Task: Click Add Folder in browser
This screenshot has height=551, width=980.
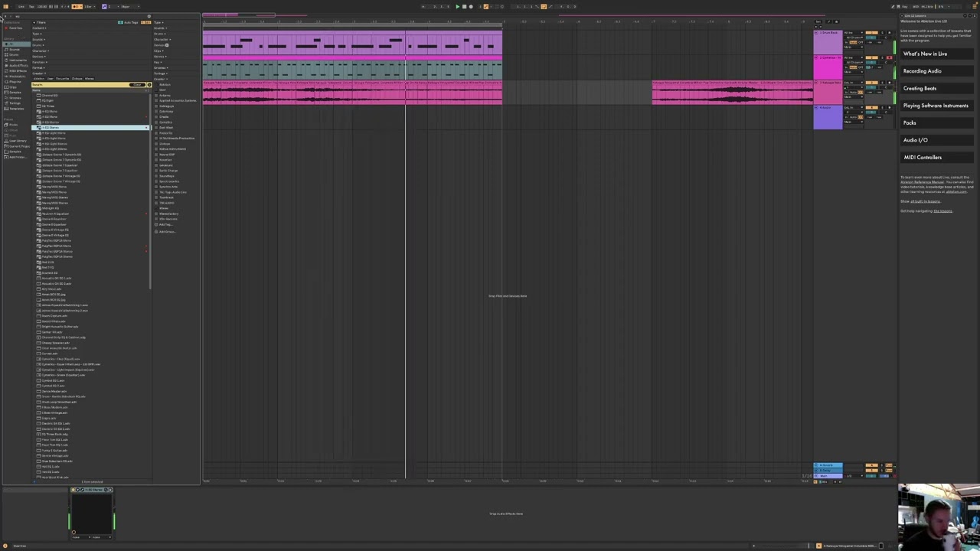Action: pyautogui.click(x=15, y=158)
